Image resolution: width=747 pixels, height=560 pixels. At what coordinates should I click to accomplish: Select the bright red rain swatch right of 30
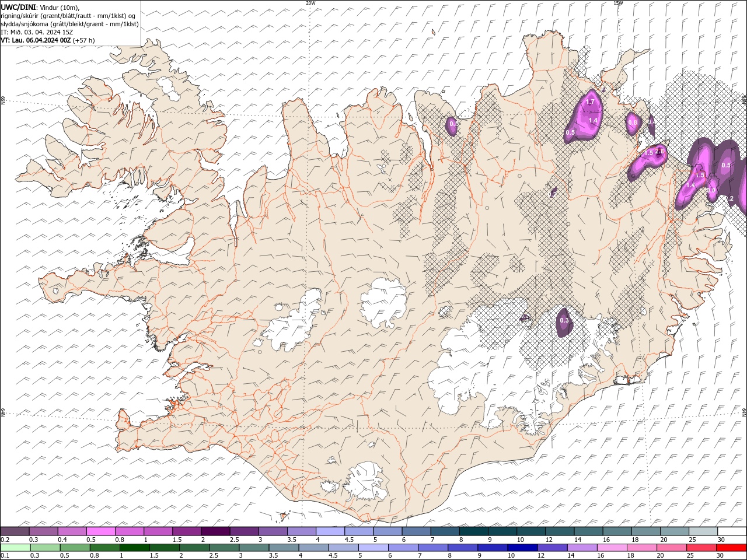click(731, 548)
